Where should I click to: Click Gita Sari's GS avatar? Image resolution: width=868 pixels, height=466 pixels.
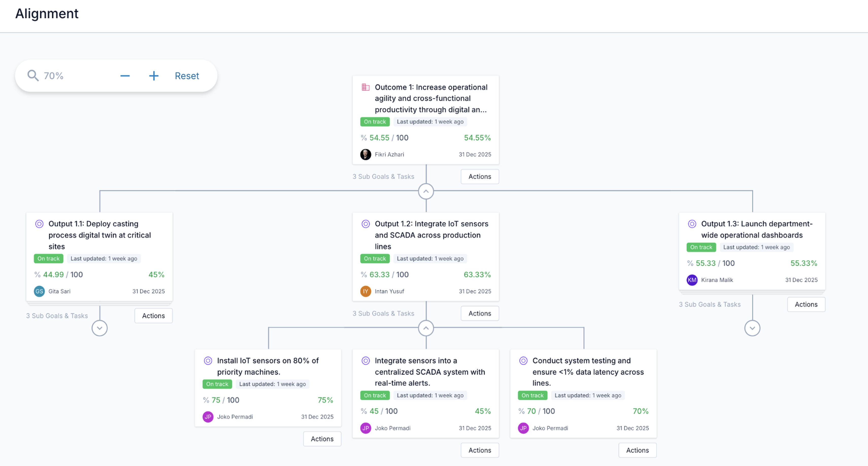[x=39, y=291]
